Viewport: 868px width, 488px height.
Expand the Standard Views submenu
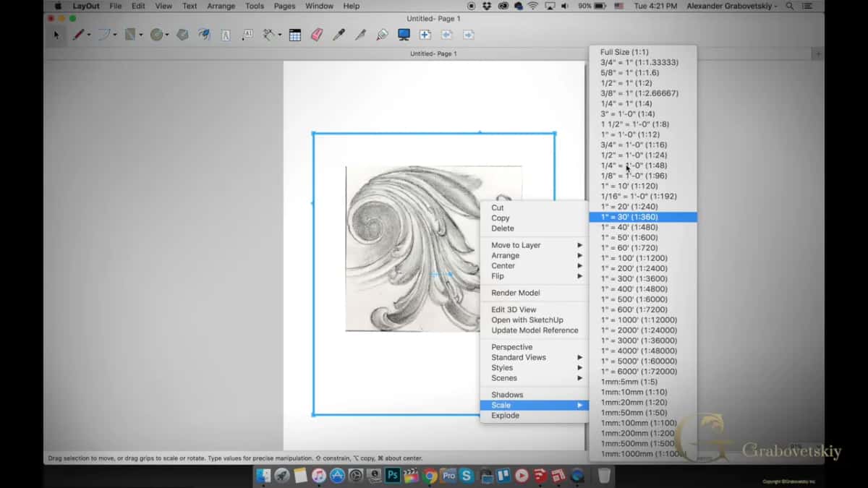(x=535, y=357)
